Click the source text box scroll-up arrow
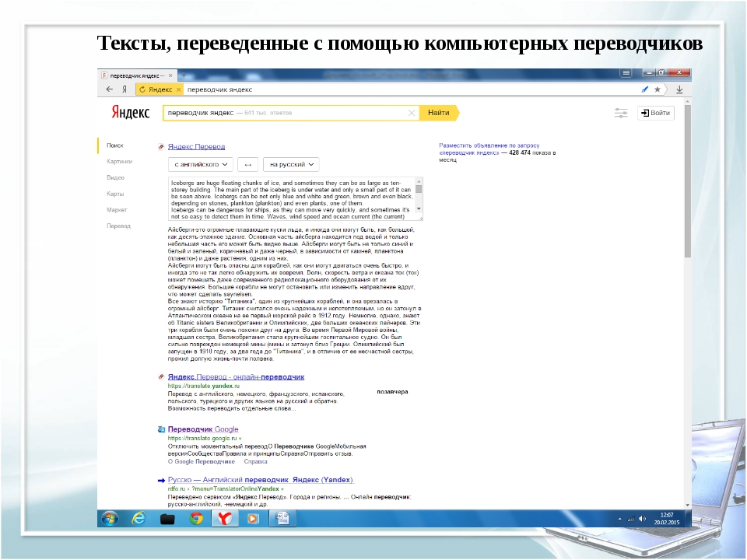The height and width of the screenshot is (560, 747). coord(419,181)
